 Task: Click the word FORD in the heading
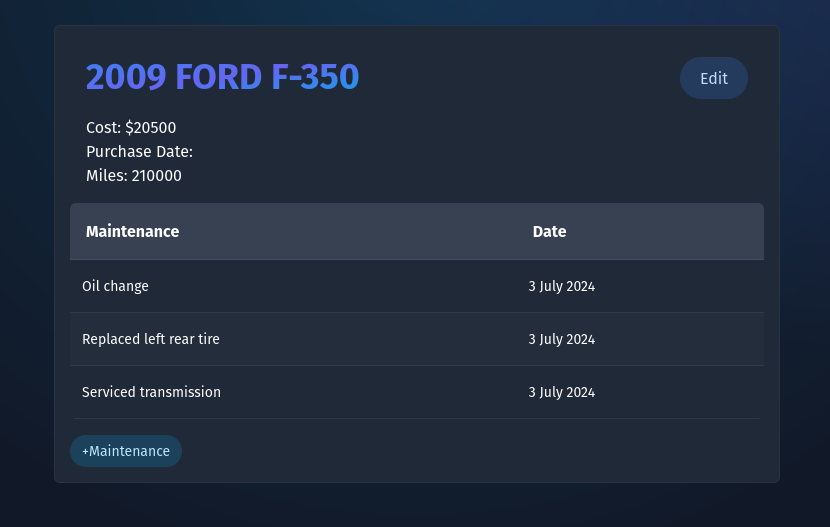coord(219,77)
